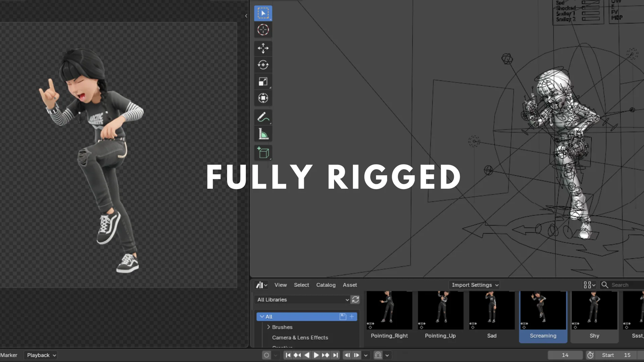Open the Asset menu

[350, 285]
